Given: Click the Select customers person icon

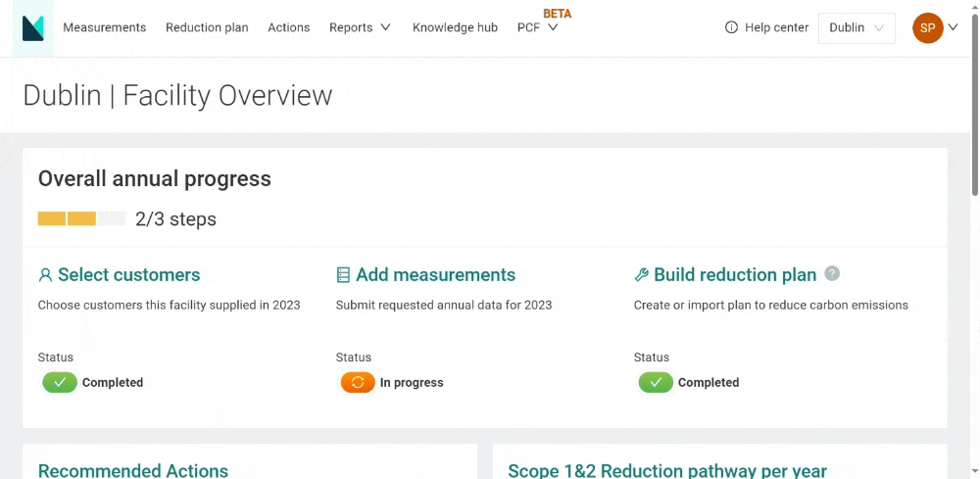Looking at the screenshot, I should click(x=45, y=275).
